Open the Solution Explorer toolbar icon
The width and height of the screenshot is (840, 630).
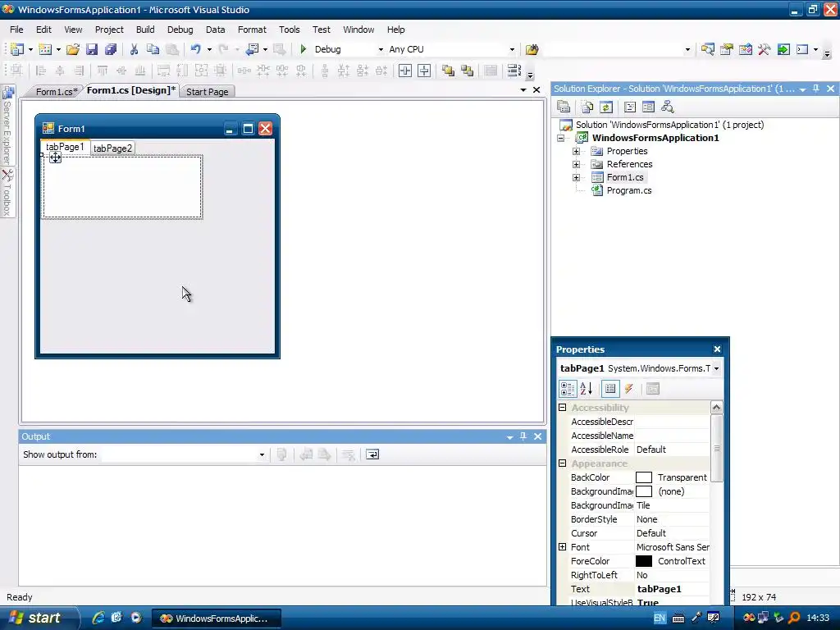[x=707, y=49]
